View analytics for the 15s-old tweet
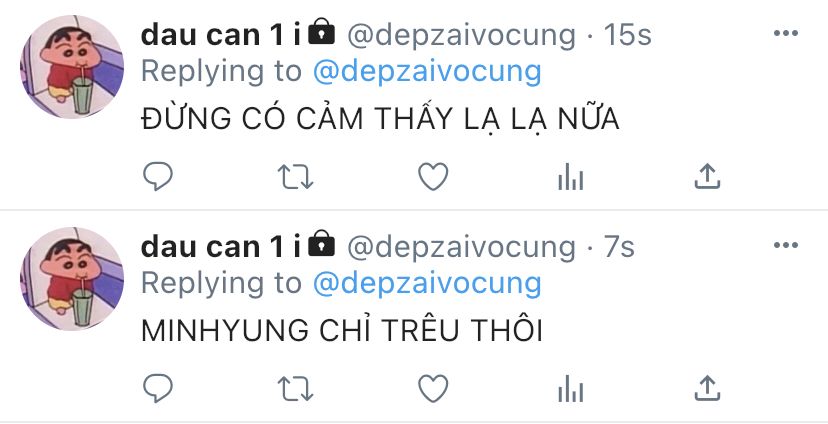828x424 pixels. (571, 176)
